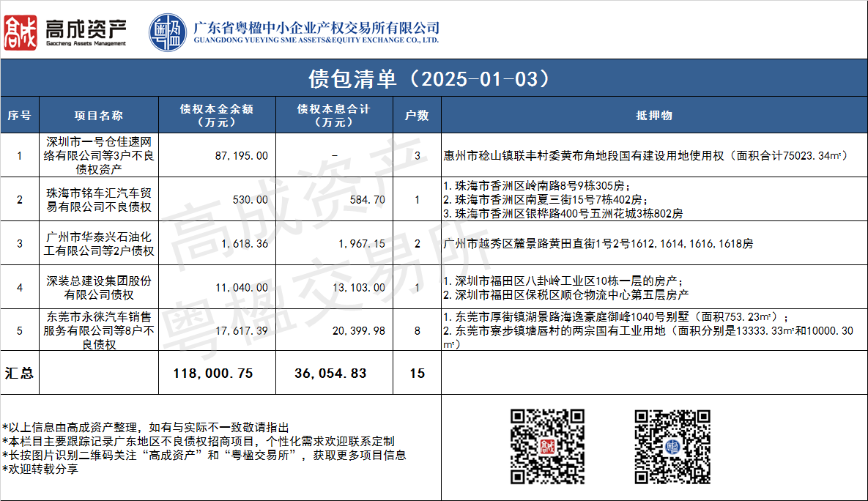Click collateral line 东莞市寮步镇塘唇村的两宗国有工业用地
The height and width of the screenshot is (501, 868).
click(x=560, y=330)
